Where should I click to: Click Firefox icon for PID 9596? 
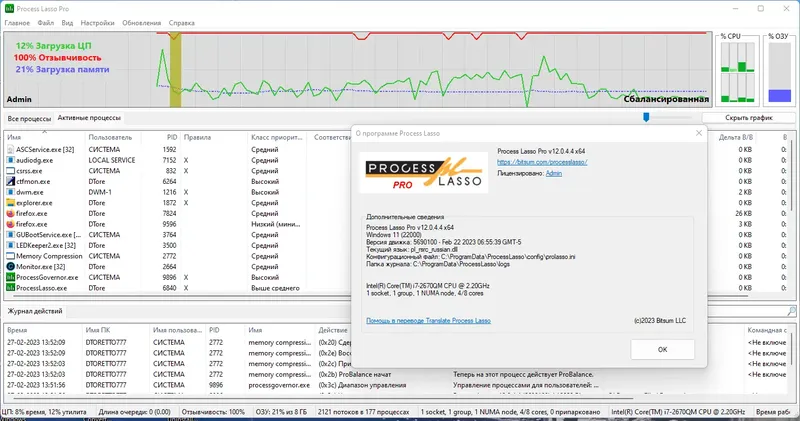(10, 224)
